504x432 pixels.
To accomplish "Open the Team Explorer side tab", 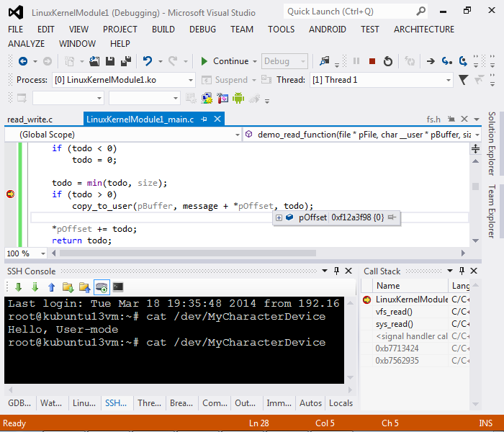I will (491, 211).
